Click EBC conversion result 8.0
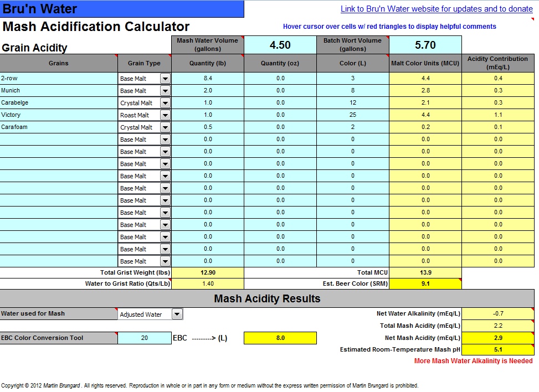The width and height of the screenshot is (539, 392). pos(280,338)
